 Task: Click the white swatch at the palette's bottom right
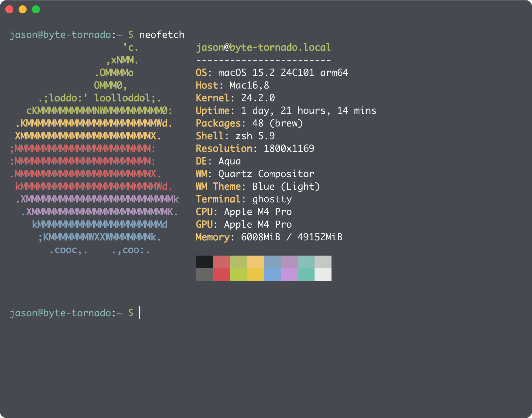pos(323,275)
